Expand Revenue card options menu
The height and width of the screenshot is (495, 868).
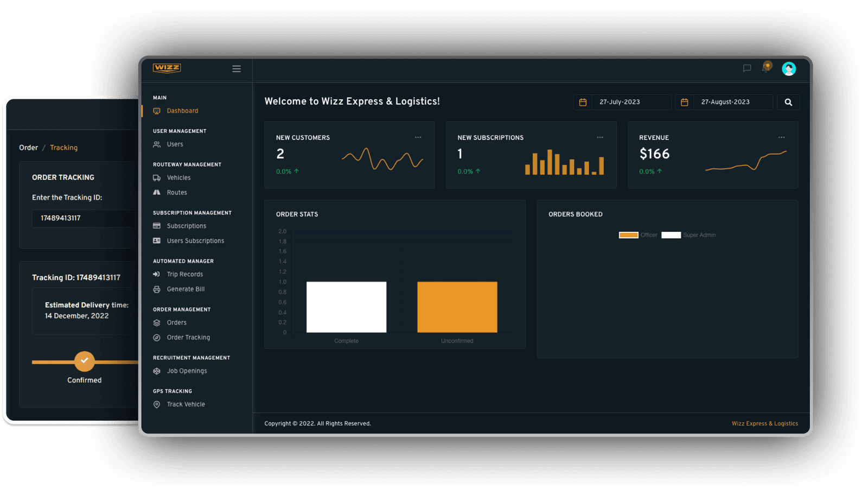(x=781, y=137)
